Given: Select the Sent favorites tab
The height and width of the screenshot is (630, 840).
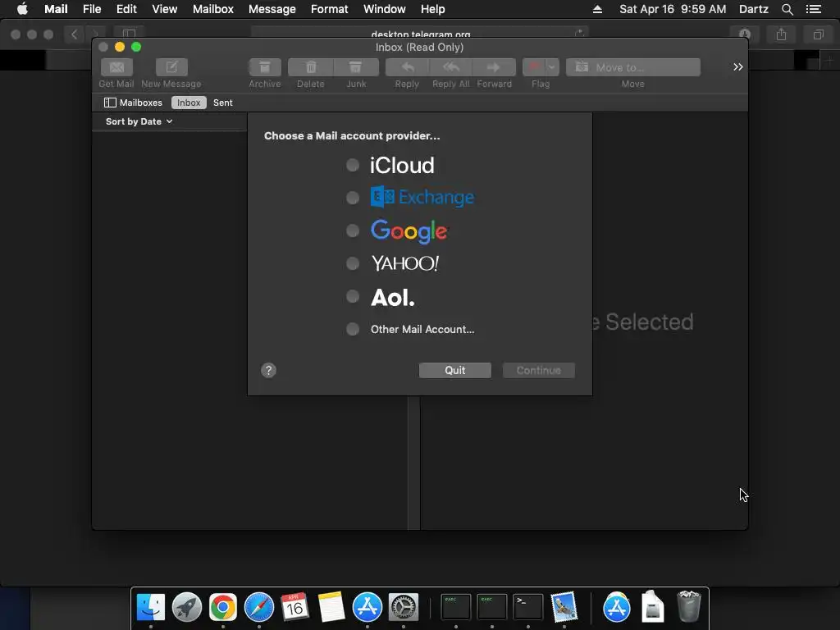Looking at the screenshot, I should click(x=223, y=103).
